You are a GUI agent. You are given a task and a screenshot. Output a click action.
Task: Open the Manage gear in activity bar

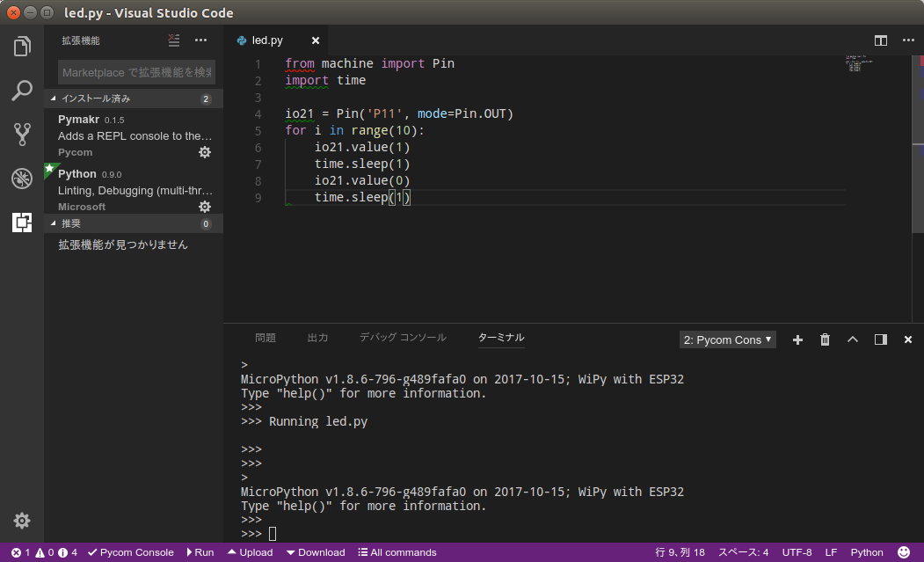22,520
